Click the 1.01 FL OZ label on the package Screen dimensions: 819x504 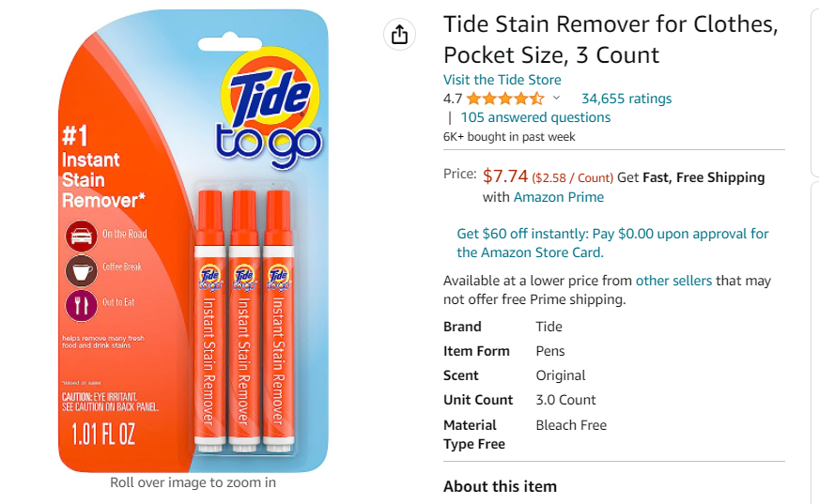pyautogui.click(x=103, y=435)
